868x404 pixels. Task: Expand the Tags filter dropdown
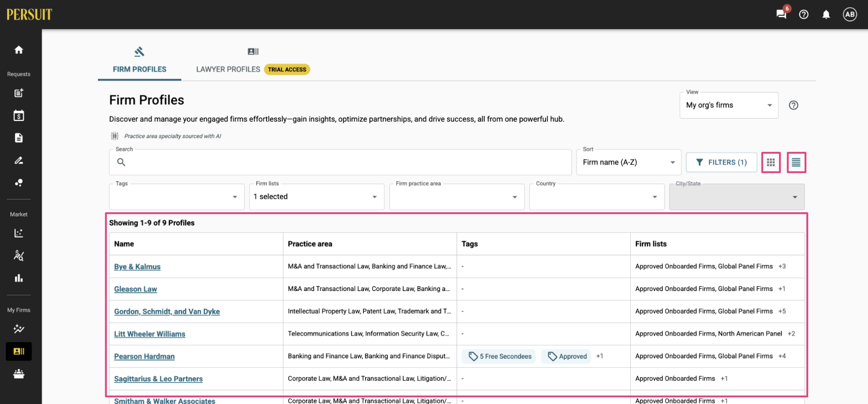177,197
